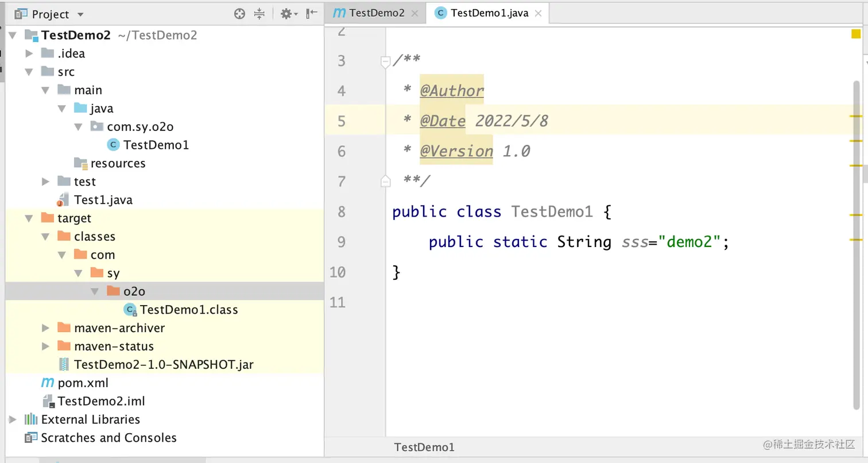
Task: Click the TestDemo1 breadcrumb below the editor
Action: pyautogui.click(x=424, y=447)
